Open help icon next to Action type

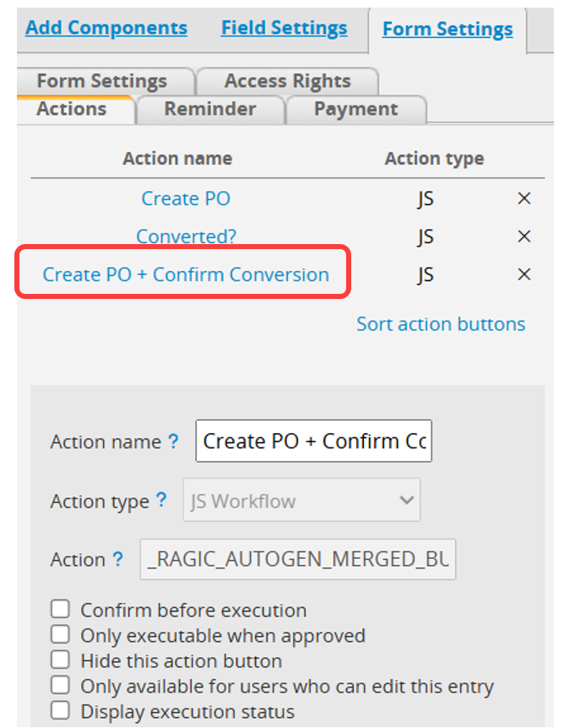click(x=161, y=500)
